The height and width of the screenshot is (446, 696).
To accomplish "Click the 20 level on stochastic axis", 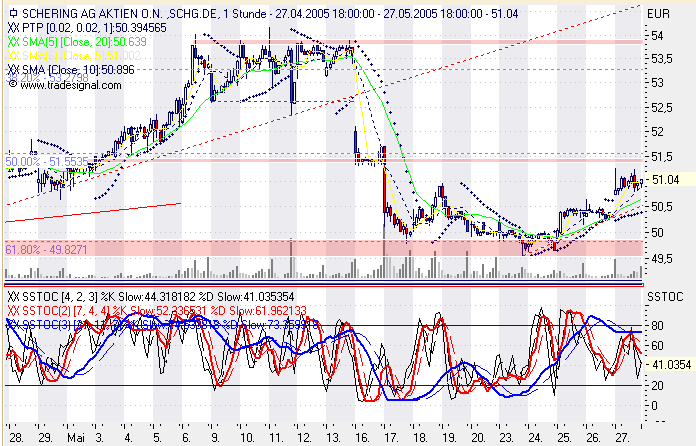I will click(657, 386).
